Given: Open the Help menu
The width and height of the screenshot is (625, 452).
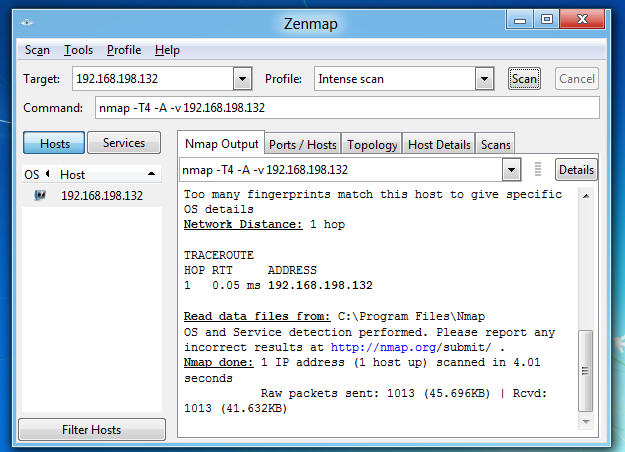Looking at the screenshot, I should tap(167, 50).
